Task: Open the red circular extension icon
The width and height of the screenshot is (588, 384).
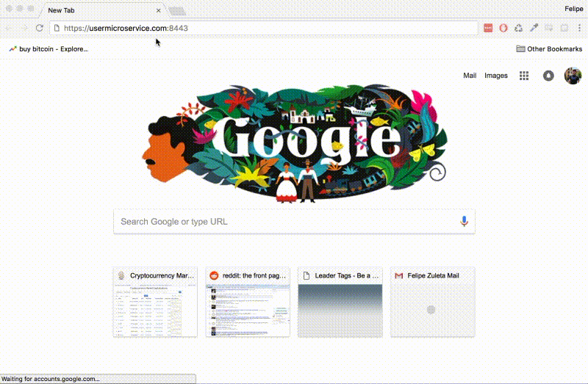Action: (503, 28)
